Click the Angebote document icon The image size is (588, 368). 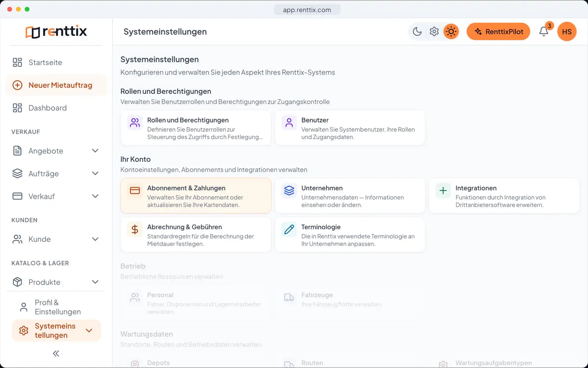pos(17,151)
